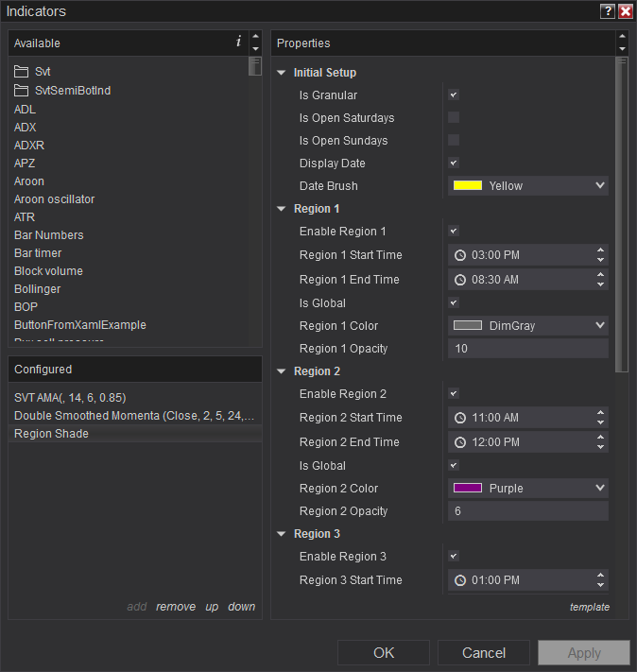The width and height of the screenshot is (637, 672).
Task: Click clock icon in Region 1 Start Time
Action: tap(460, 255)
